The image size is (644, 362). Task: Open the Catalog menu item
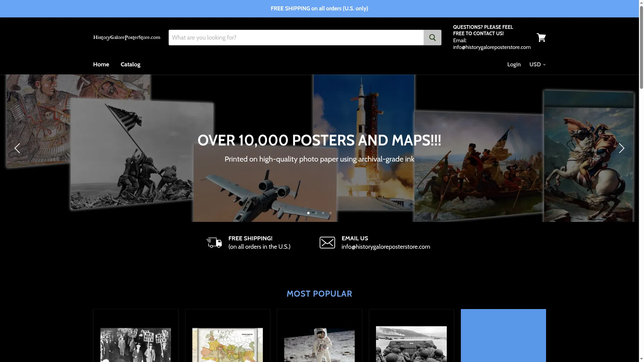pos(130,64)
